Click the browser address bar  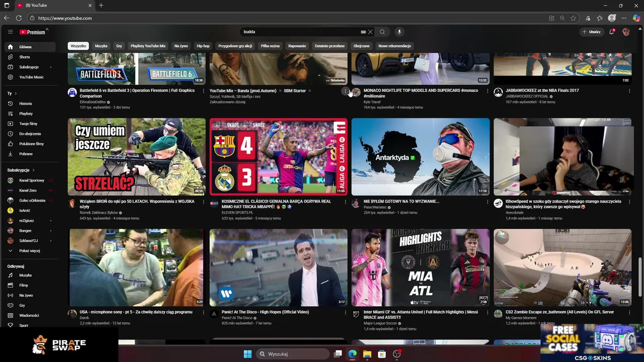(292, 18)
